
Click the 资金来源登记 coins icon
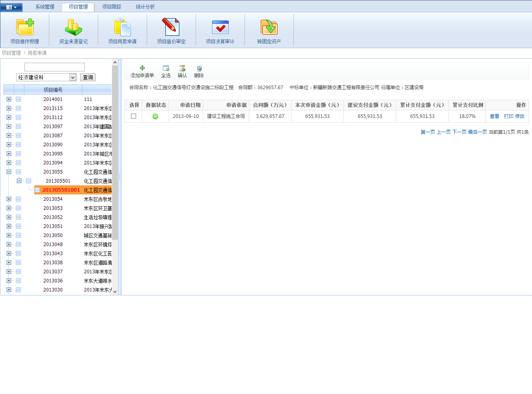click(x=73, y=28)
